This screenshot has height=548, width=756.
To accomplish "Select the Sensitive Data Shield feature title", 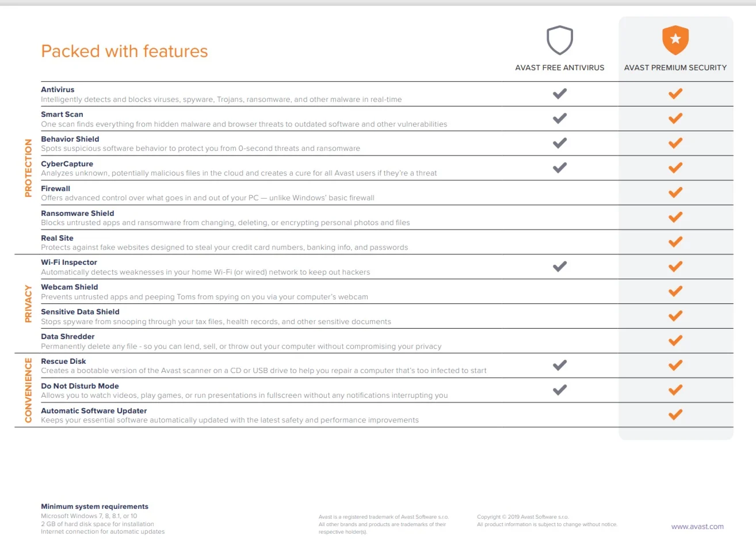I will tap(80, 312).
